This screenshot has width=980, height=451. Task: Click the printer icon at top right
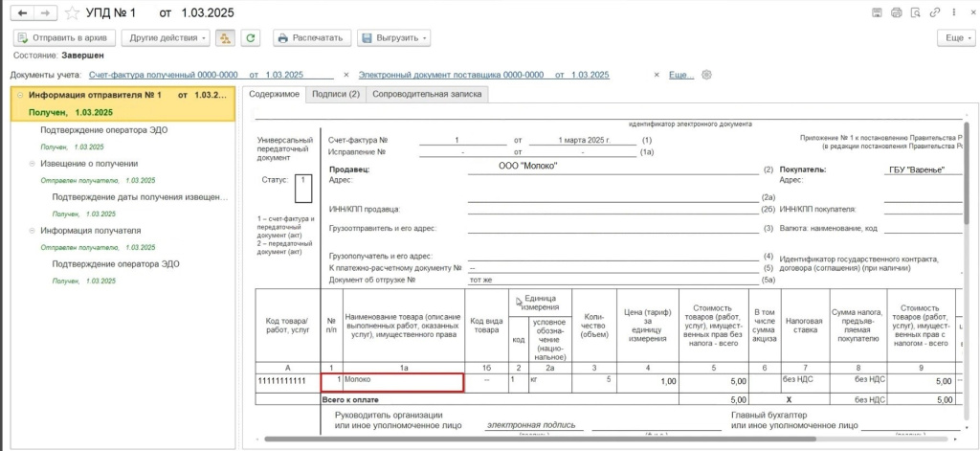click(897, 12)
